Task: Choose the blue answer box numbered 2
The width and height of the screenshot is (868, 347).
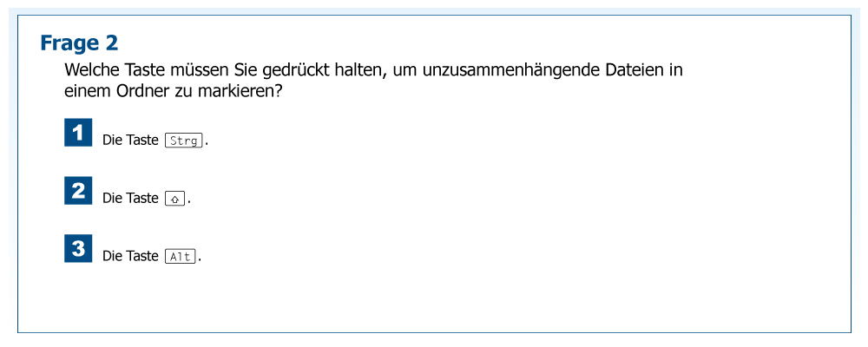Action: click(x=78, y=191)
